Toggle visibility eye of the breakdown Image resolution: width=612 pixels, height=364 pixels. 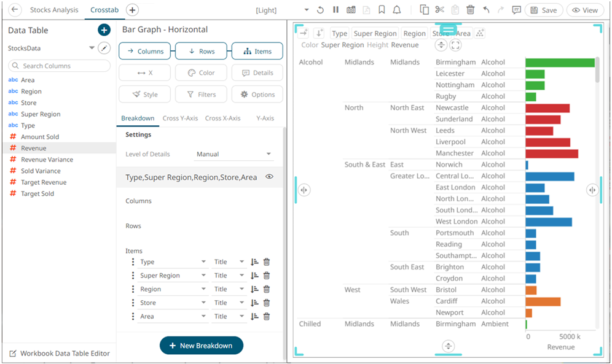(x=269, y=177)
